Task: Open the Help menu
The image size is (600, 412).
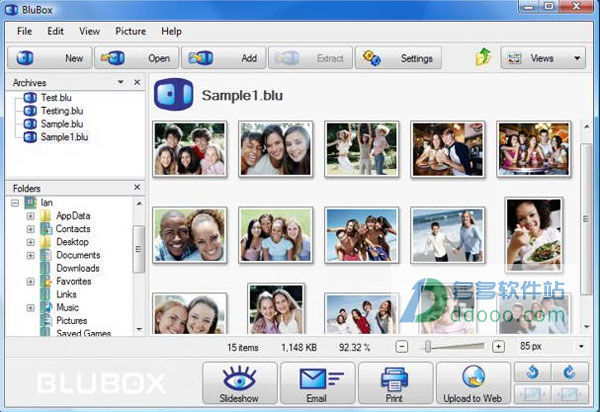Action: (x=171, y=31)
